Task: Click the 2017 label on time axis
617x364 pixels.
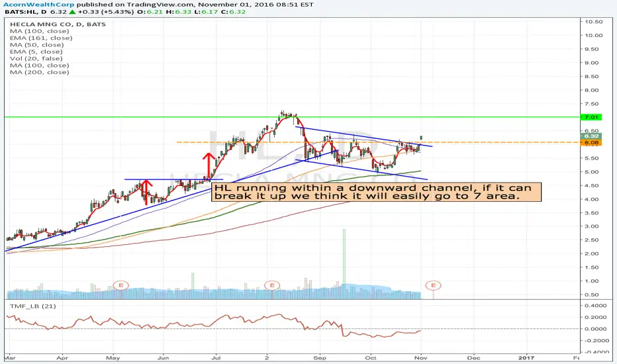Action: (526, 357)
